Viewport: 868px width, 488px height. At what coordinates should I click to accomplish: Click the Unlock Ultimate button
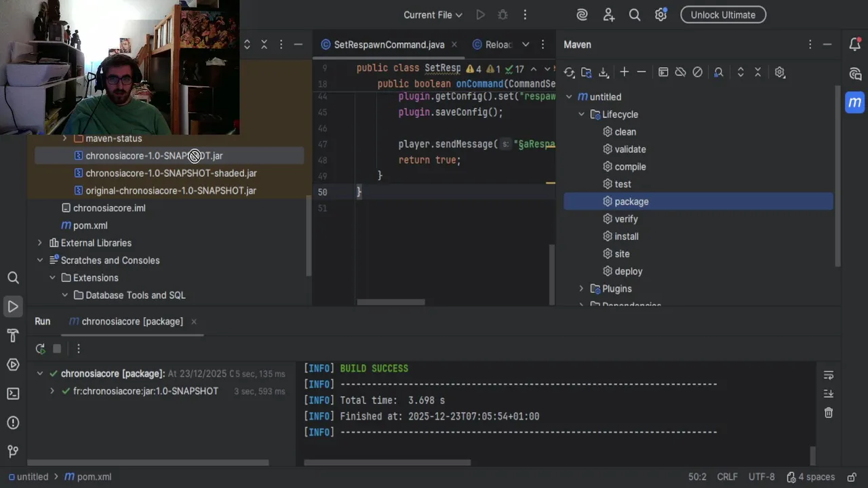(x=723, y=15)
